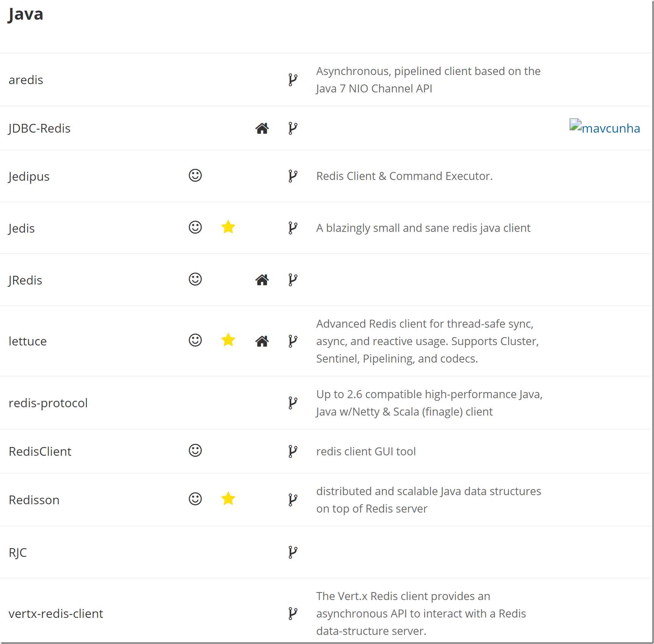Click the Jedipus smiley face icon

click(195, 175)
